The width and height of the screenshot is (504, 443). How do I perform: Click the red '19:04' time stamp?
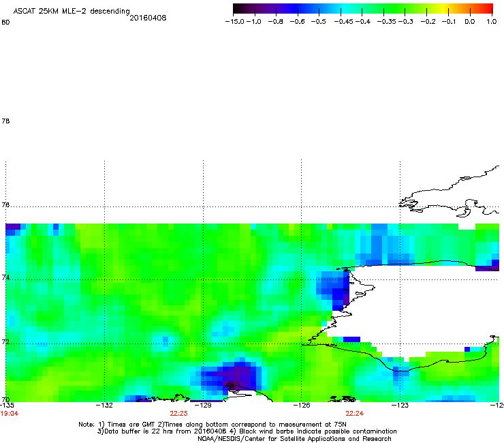10,414
